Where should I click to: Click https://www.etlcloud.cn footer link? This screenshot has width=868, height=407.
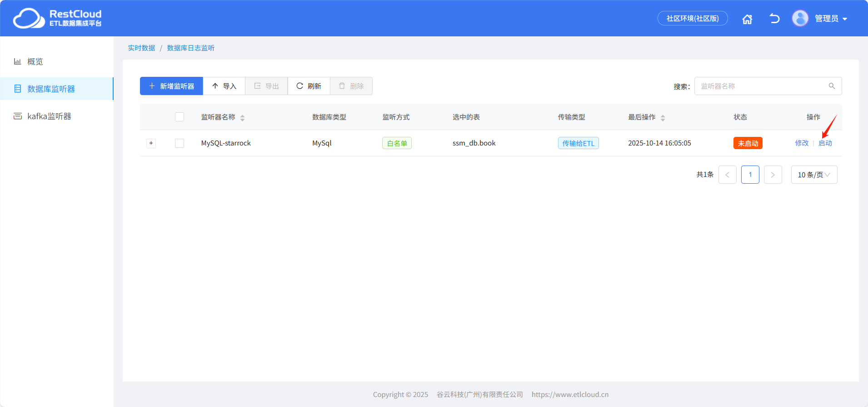[x=570, y=394]
